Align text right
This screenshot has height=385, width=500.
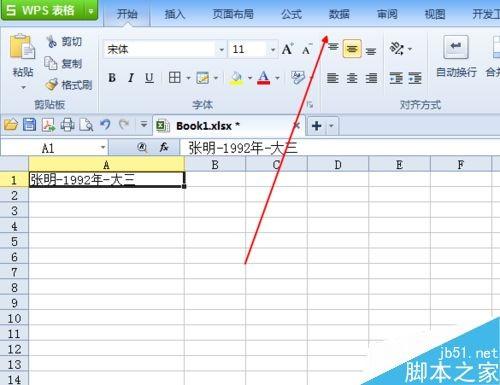coord(371,78)
